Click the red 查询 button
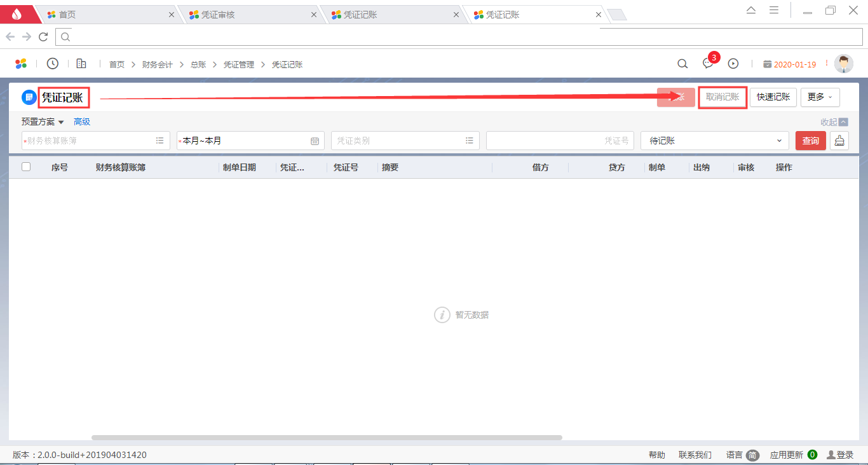Screen dimensions: 868x465 pyautogui.click(x=810, y=141)
